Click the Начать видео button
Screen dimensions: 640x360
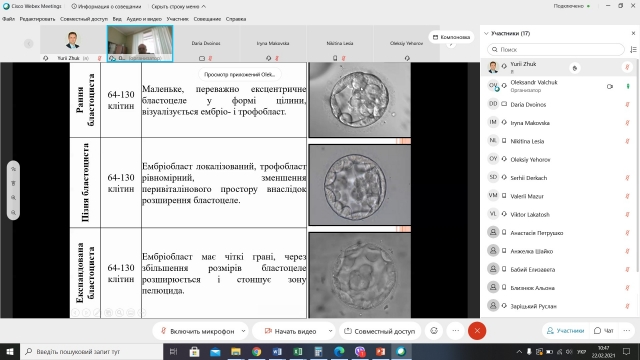coord(290,331)
